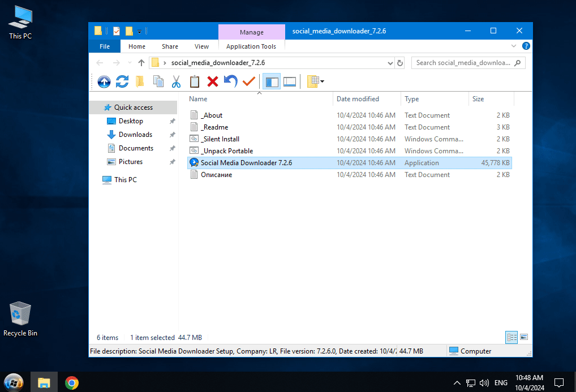Toggle the navigation pane toolbar button
The width and height of the screenshot is (576, 392).
[x=272, y=81]
